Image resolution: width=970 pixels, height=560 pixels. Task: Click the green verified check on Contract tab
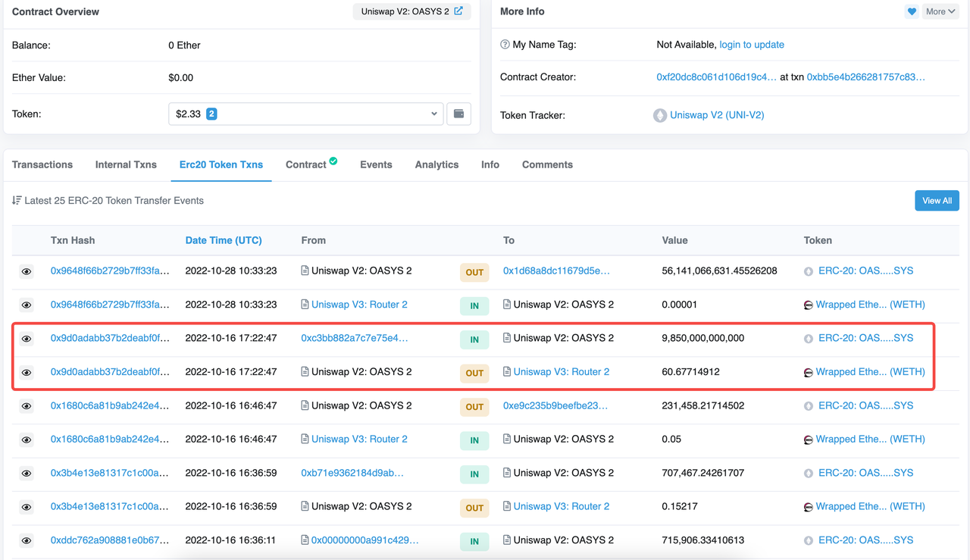click(x=333, y=161)
